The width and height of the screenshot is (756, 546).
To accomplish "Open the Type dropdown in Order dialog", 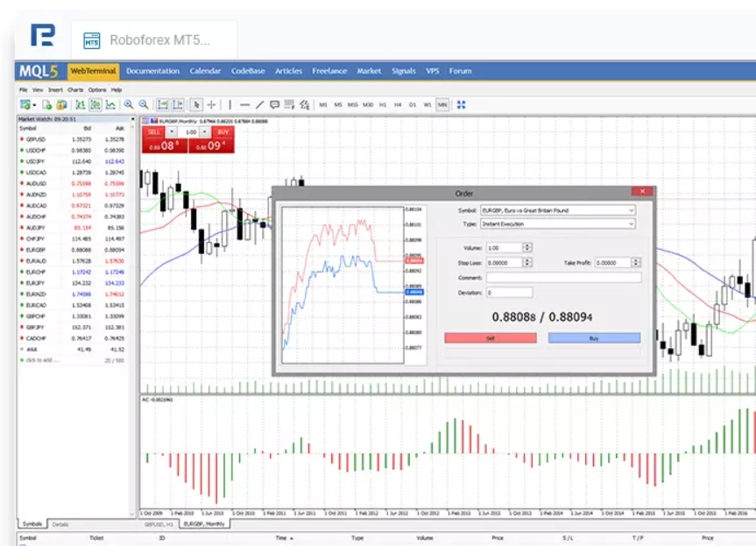I will [558, 223].
